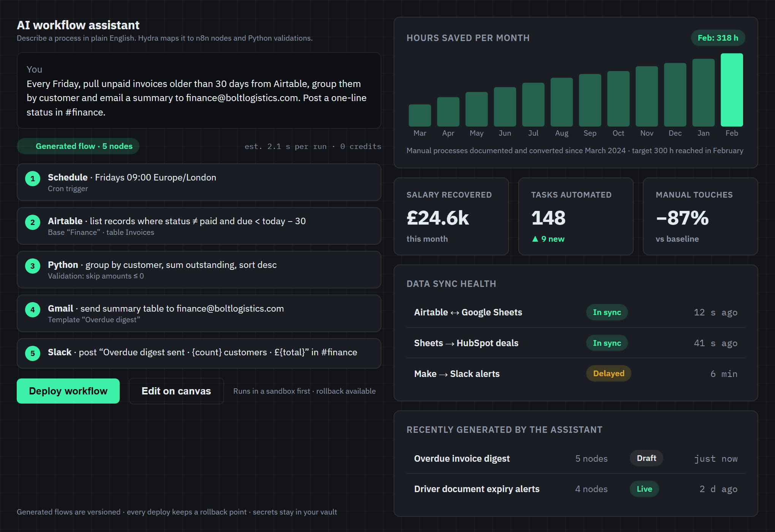Click the AI workflow assistant heading
Screen dimensions: 775x532
[78, 25]
